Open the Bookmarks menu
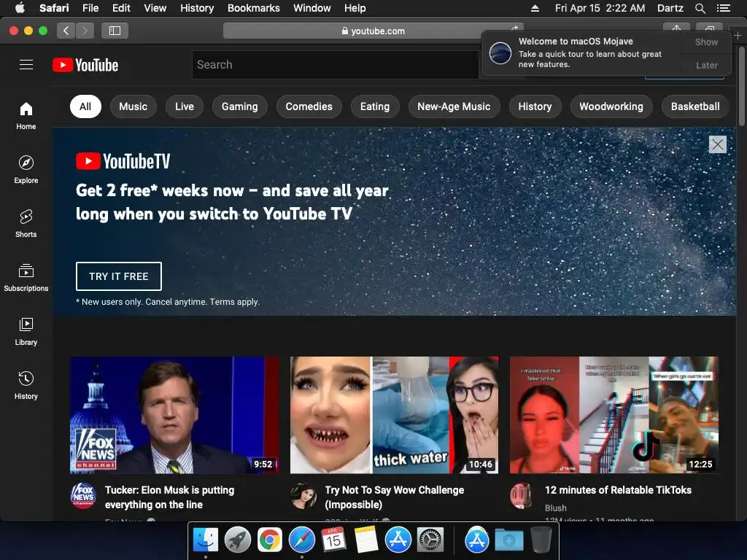Viewport: 747px width, 560px height. pos(253,8)
